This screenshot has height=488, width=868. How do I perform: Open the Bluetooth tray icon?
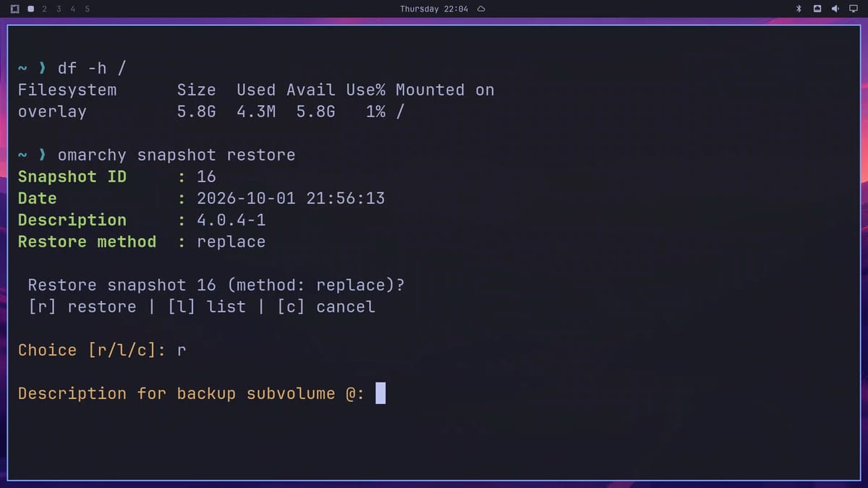click(799, 9)
